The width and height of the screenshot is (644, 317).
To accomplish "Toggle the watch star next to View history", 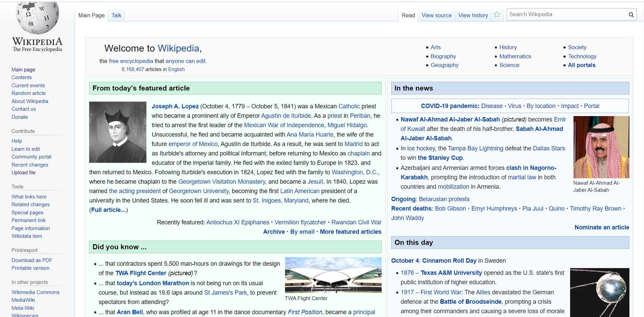I will 497,15.
